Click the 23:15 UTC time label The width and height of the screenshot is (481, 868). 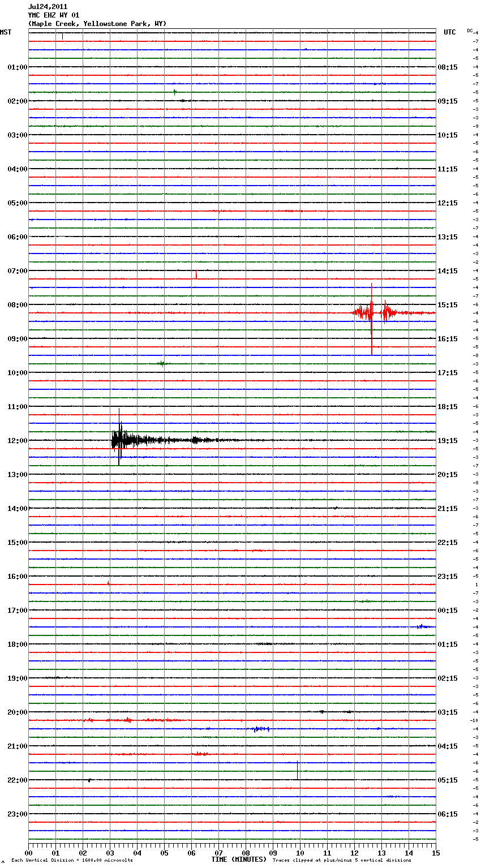448,577
